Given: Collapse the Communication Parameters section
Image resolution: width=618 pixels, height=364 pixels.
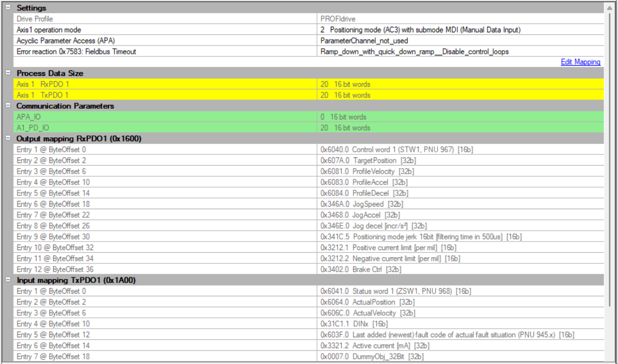Looking at the screenshot, I should pos(8,106).
